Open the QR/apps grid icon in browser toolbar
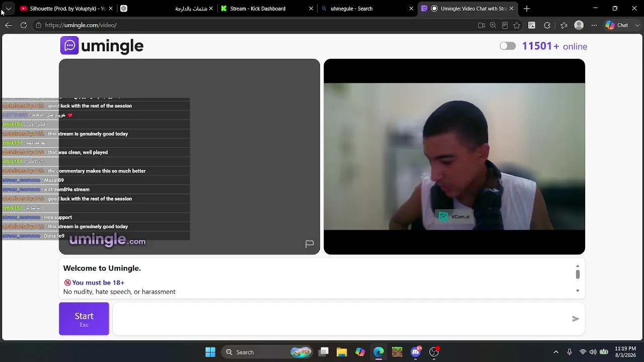This screenshot has width=644, height=362. point(532,25)
